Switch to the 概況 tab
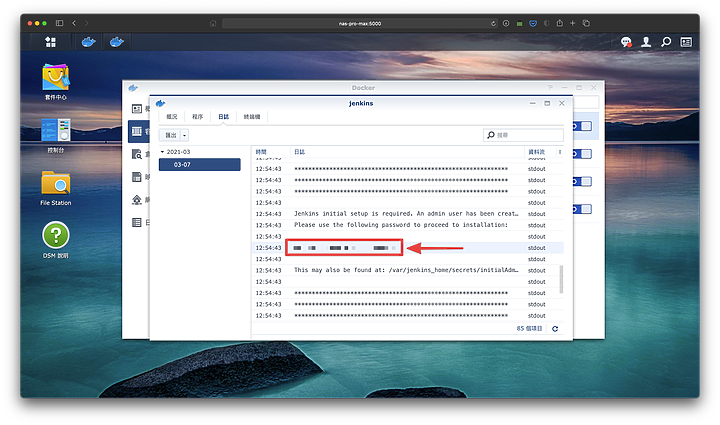This screenshot has height=425, width=720. pos(172,117)
